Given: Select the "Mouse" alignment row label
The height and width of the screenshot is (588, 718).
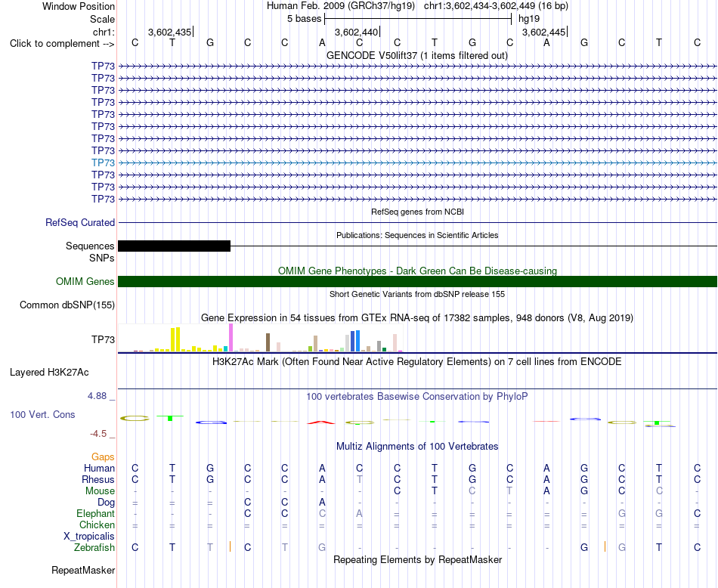Looking at the screenshot, I should click(100, 491).
